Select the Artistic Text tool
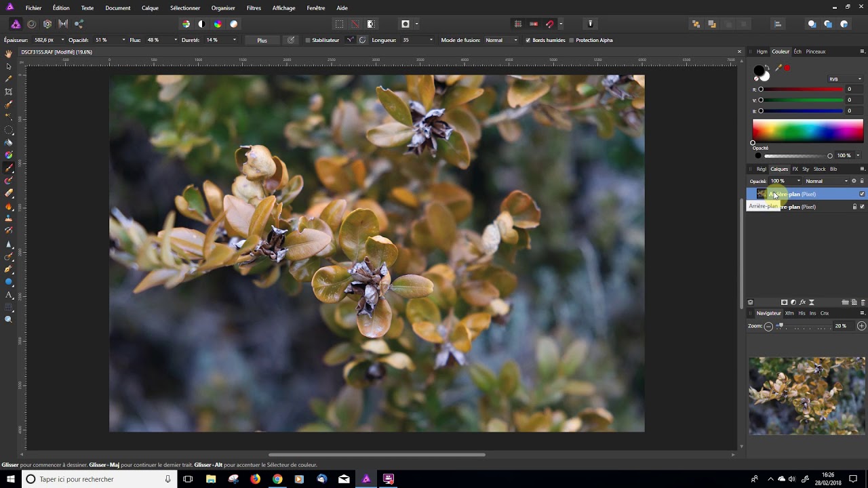The width and height of the screenshot is (868, 488). coord(9,295)
